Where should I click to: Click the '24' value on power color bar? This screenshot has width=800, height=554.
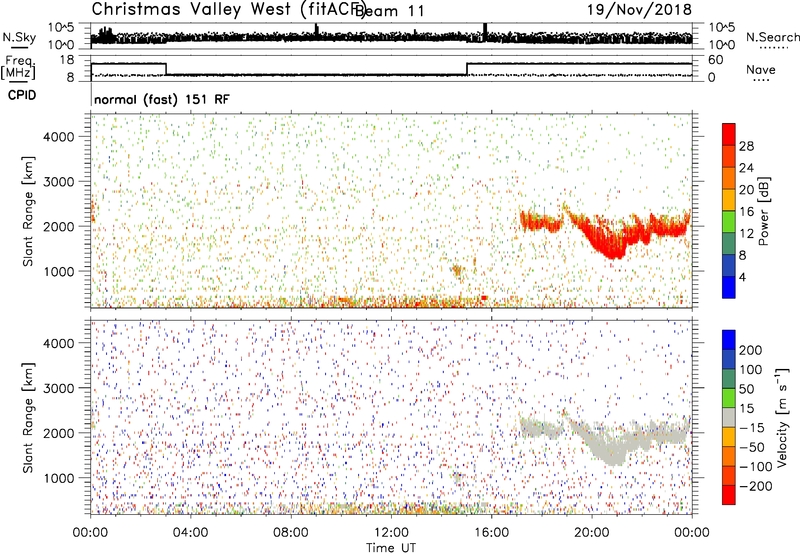tap(746, 168)
